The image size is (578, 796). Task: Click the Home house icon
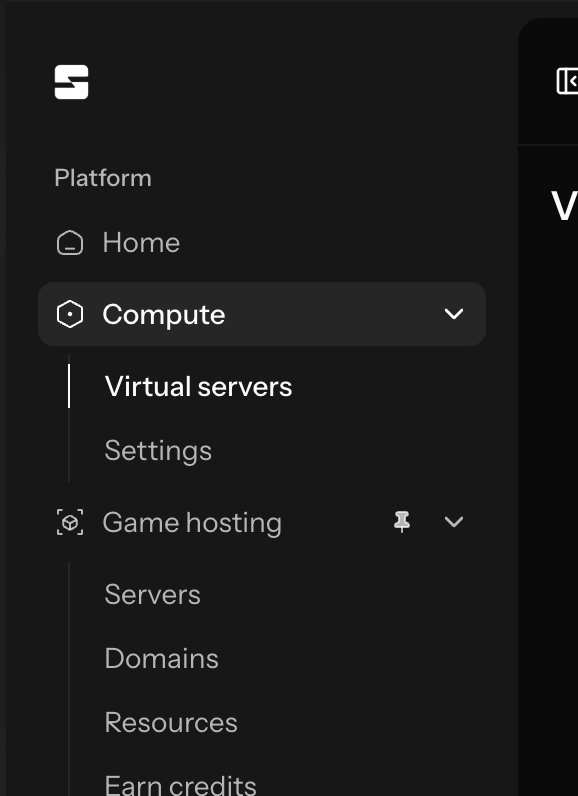(70, 243)
